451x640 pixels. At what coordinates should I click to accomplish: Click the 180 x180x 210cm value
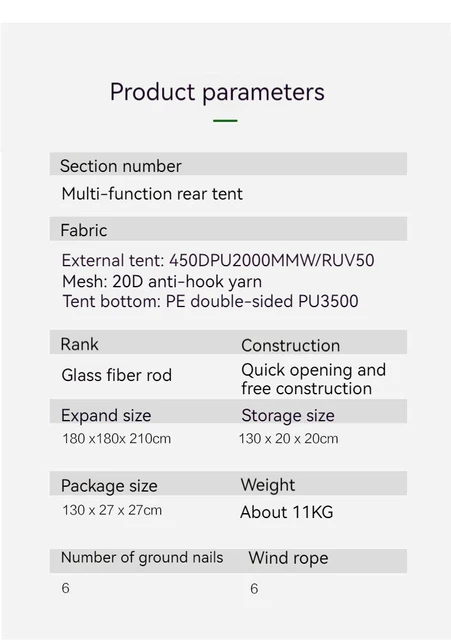point(116,439)
